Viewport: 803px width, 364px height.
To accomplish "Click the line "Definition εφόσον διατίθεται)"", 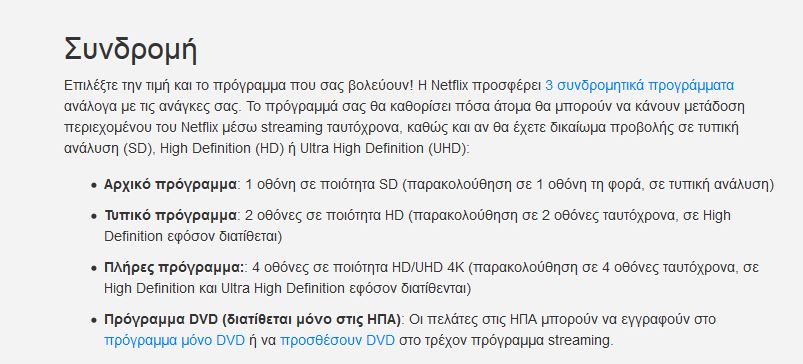I will tap(194, 237).
